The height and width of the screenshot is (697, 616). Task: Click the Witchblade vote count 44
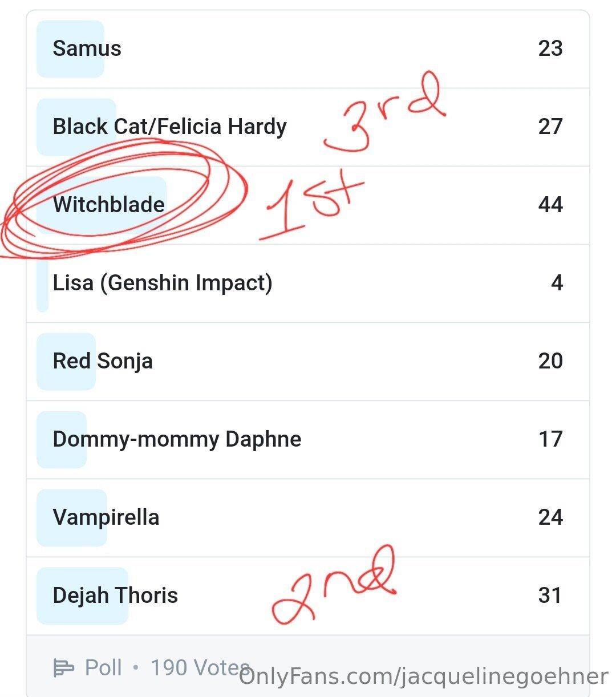550,205
